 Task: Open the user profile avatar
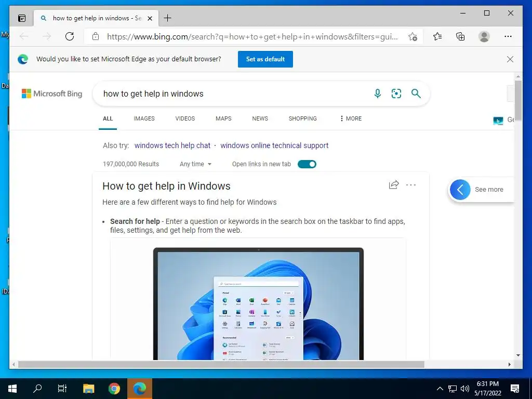click(x=484, y=36)
